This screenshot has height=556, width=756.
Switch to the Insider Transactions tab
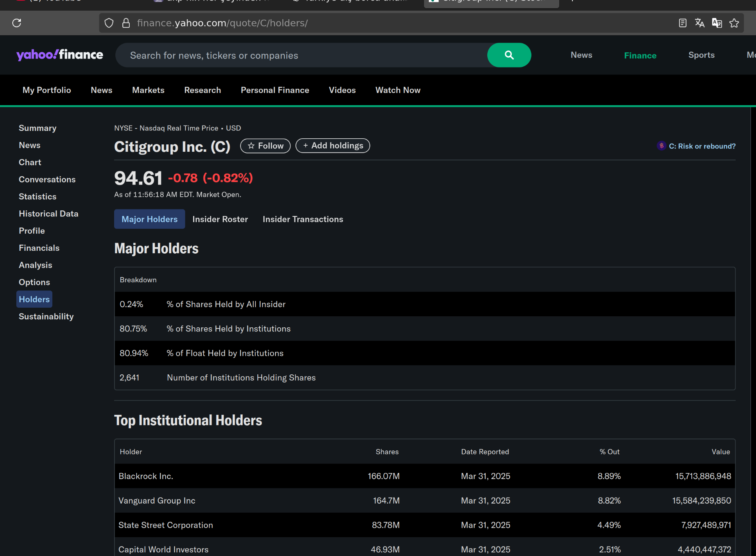pos(303,219)
